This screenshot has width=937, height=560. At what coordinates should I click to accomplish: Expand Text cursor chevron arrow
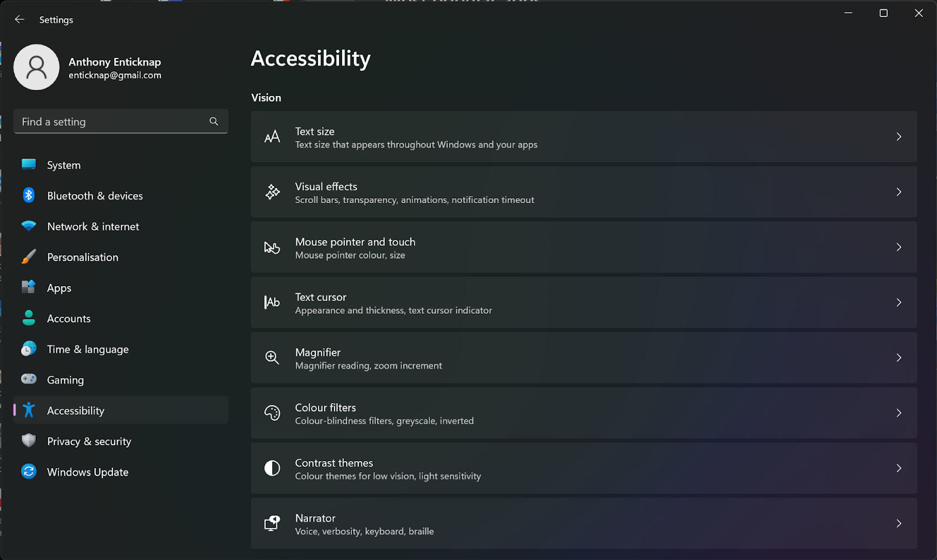tap(899, 303)
